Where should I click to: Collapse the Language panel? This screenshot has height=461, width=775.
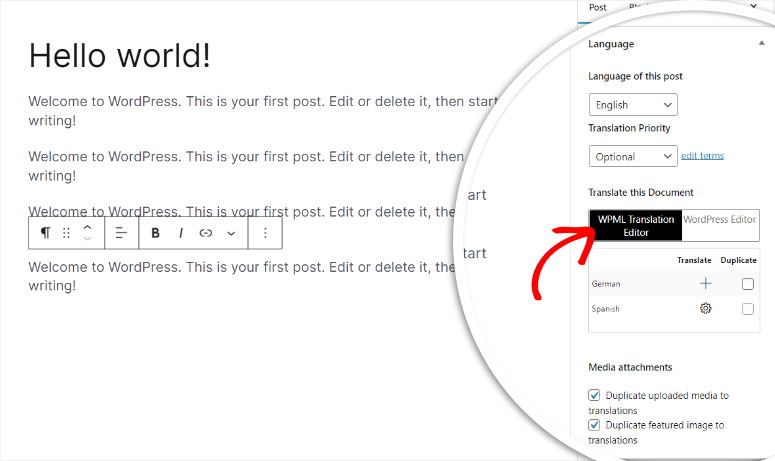761,43
